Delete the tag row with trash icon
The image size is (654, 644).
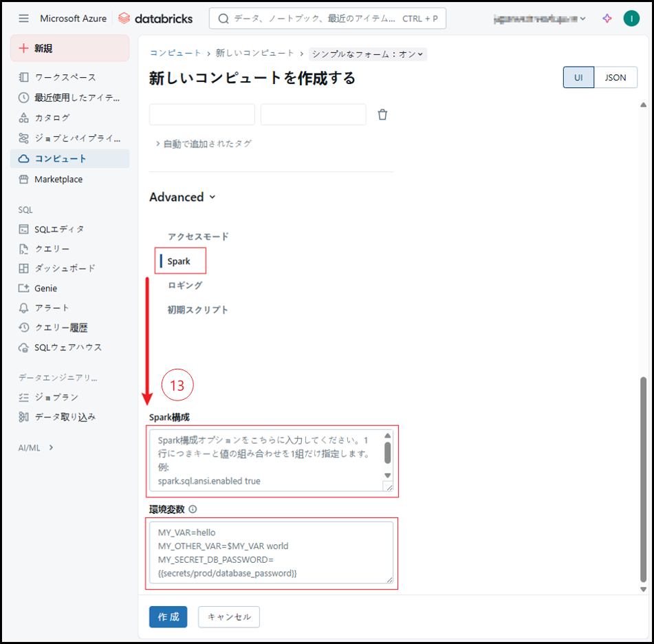(x=383, y=115)
